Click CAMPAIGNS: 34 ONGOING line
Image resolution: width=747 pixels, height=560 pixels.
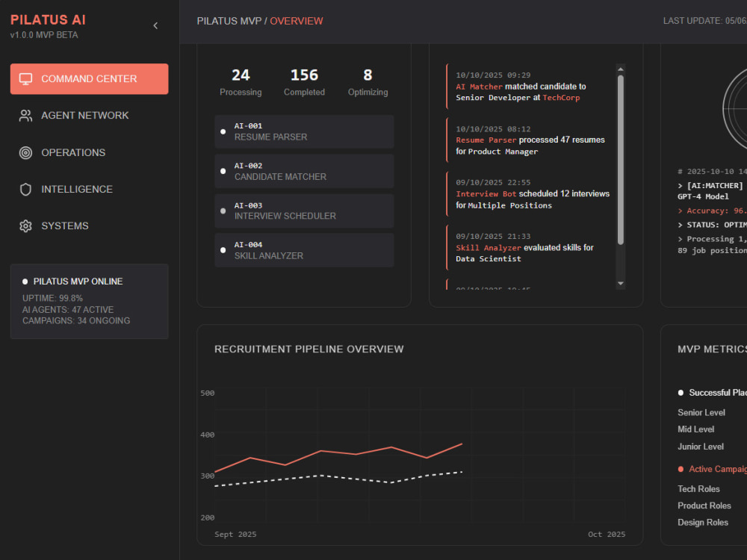76,321
